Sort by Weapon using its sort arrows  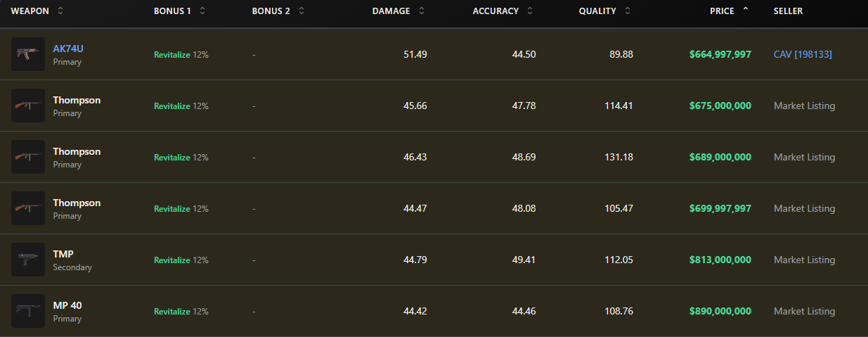(60, 11)
